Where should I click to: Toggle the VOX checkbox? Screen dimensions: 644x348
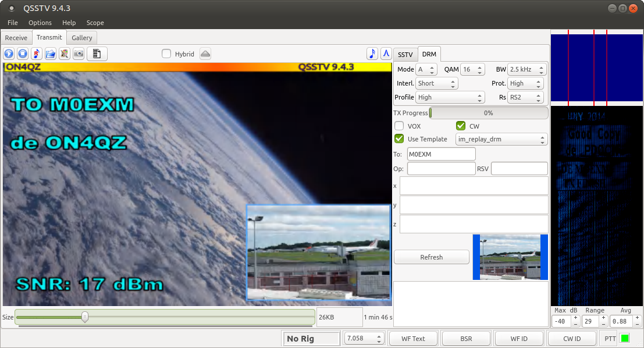(x=399, y=126)
